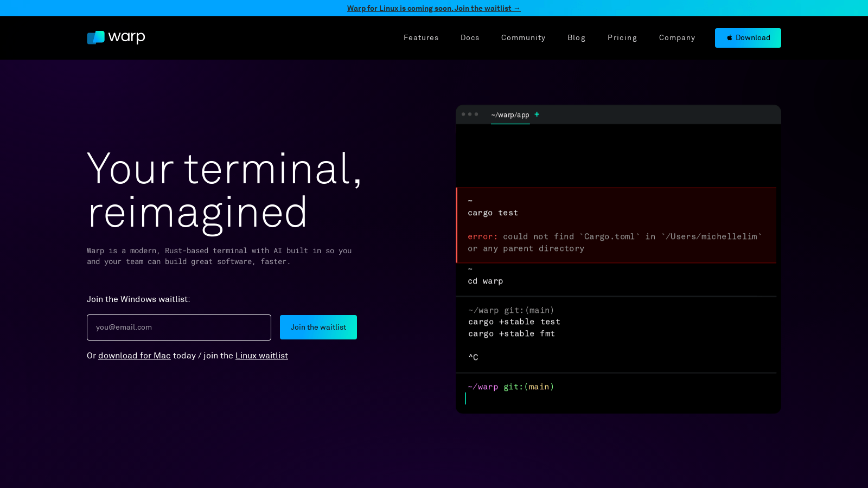Click the plus icon for a new terminal tab
This screenshot has width=868, height=488.
point(537,114)
